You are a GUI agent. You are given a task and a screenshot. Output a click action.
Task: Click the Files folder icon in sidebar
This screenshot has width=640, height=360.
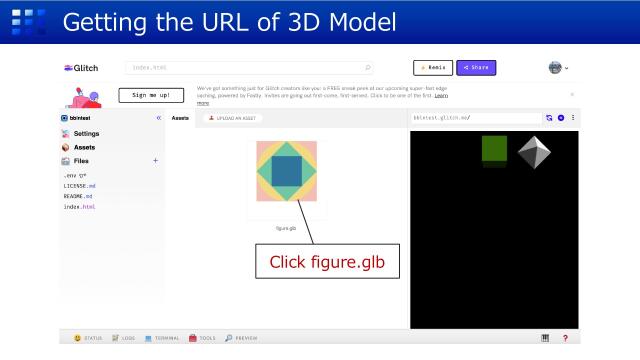pyautogui.click(x=65, y=161)
